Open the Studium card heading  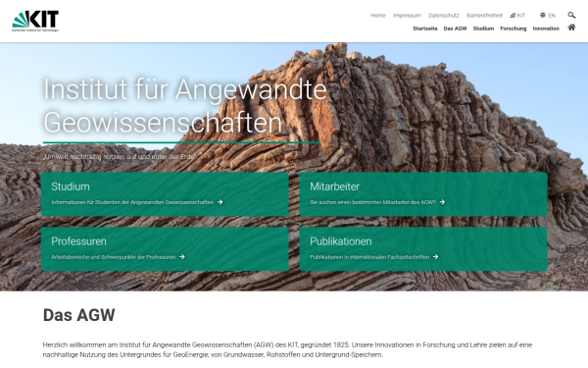pos(71,186)
